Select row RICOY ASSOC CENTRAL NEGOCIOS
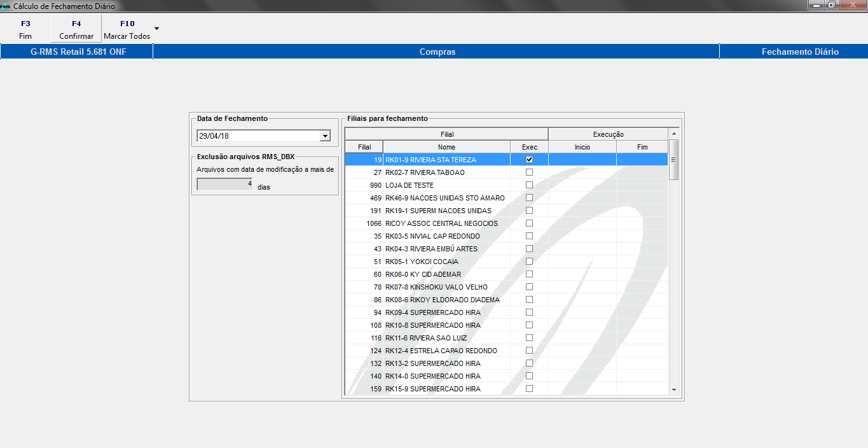Viewport: 868px width, 448px height. [506, 223]
